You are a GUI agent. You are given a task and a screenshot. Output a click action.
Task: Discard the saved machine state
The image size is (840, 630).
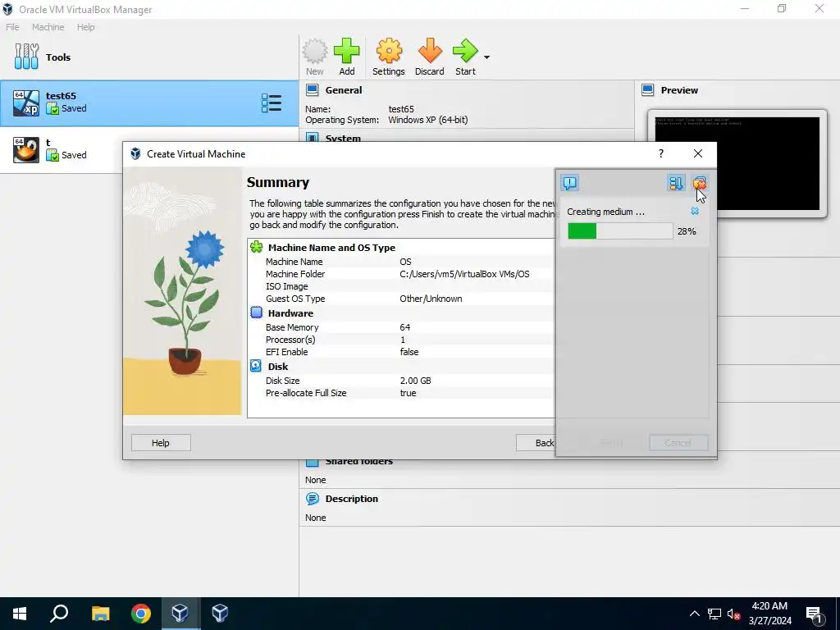click(430, 57)
